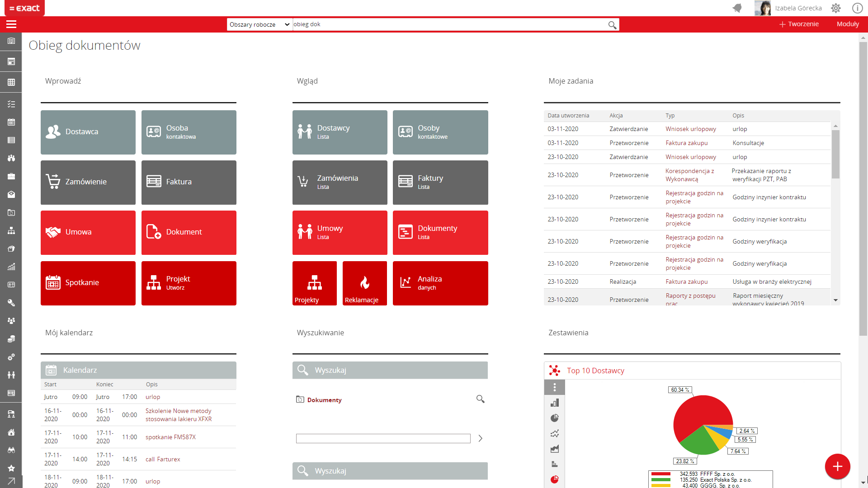Open the info icon in top right
The image size is (868, 488).
857,8
